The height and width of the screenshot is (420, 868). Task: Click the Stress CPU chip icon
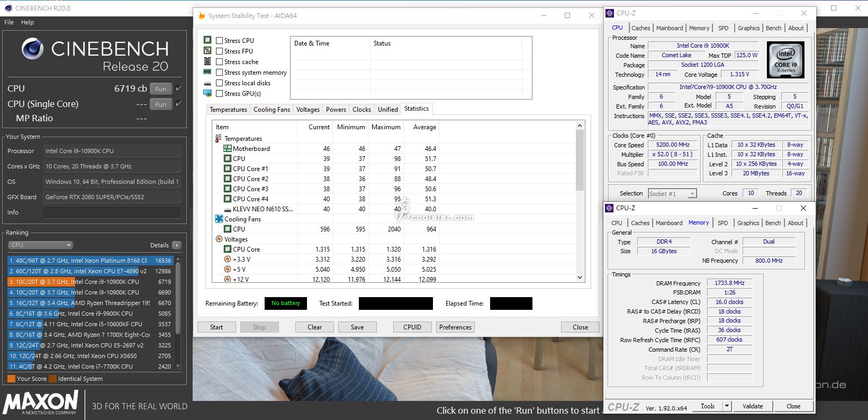[x=207, y=40]
